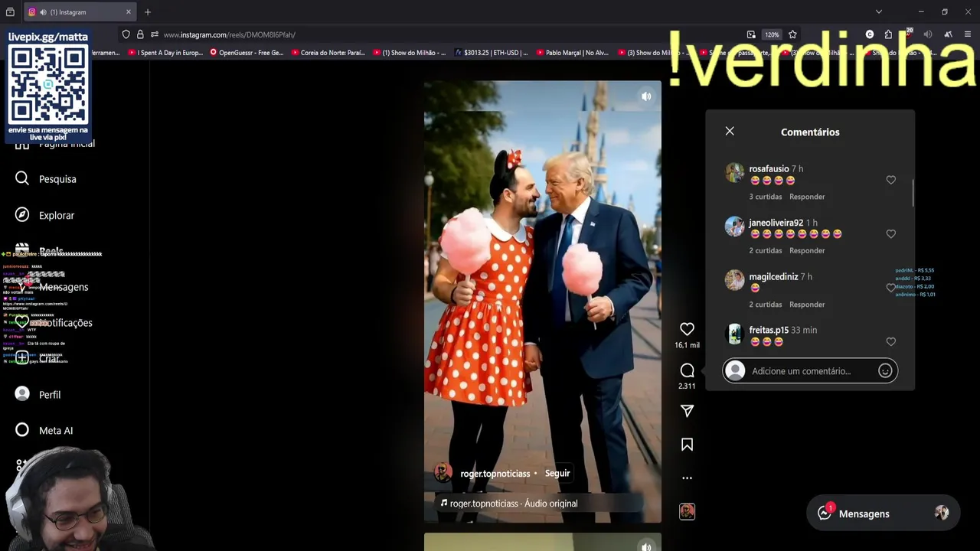The width and height of the screenshot is (980, 551).
Task: Open the list all tabs dropdown
Action: coord(879,11)
